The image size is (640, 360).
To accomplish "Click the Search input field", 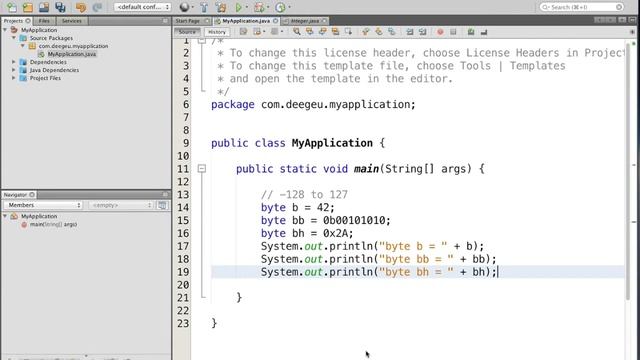I will pyautogui.click(x=581, y=7).
